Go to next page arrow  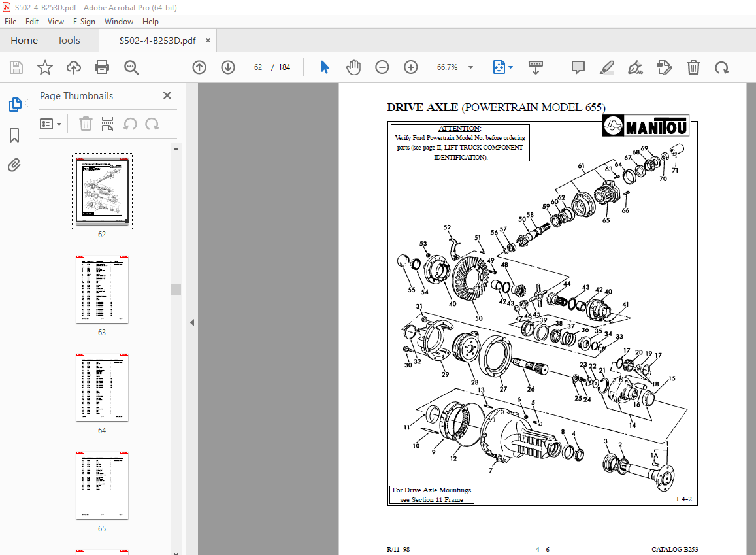pos(228,67)
